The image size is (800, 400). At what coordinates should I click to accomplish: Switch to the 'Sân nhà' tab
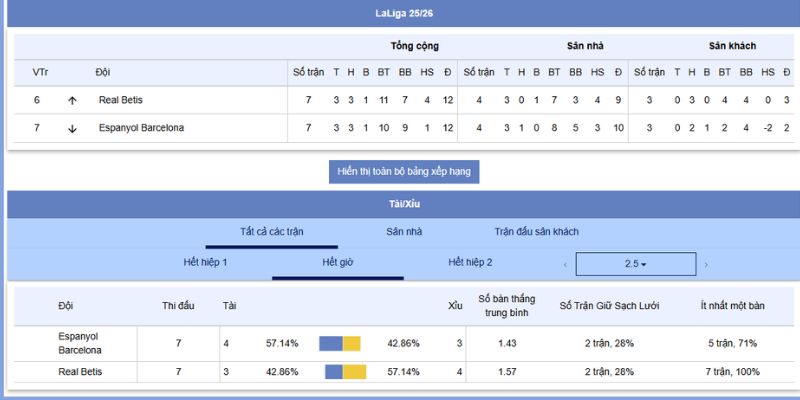[404, 232]
